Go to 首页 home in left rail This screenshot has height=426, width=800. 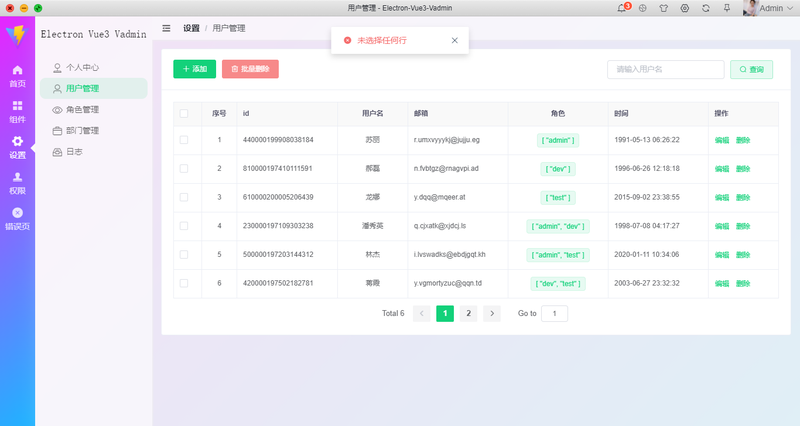pyautogui.click(x=17, y=76)
